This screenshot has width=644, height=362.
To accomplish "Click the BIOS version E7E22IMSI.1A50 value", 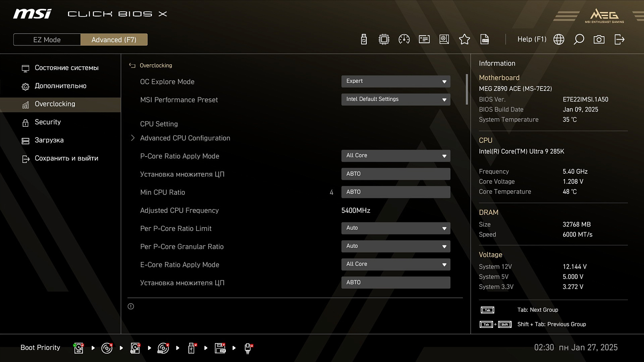I will tap(586, 99).
